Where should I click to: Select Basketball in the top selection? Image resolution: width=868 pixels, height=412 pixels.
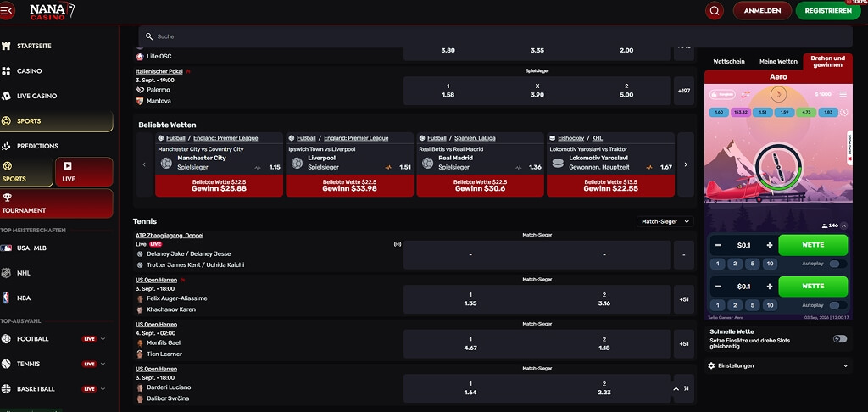point(36,389)
